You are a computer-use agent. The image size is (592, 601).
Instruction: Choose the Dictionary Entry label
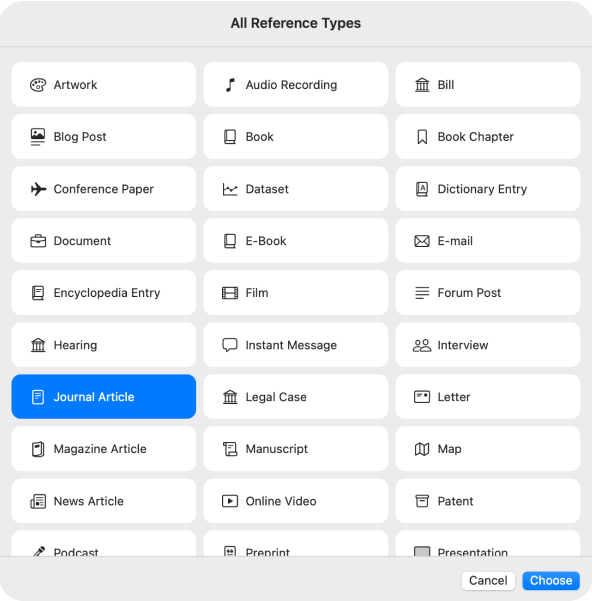[x=482, y=189]
